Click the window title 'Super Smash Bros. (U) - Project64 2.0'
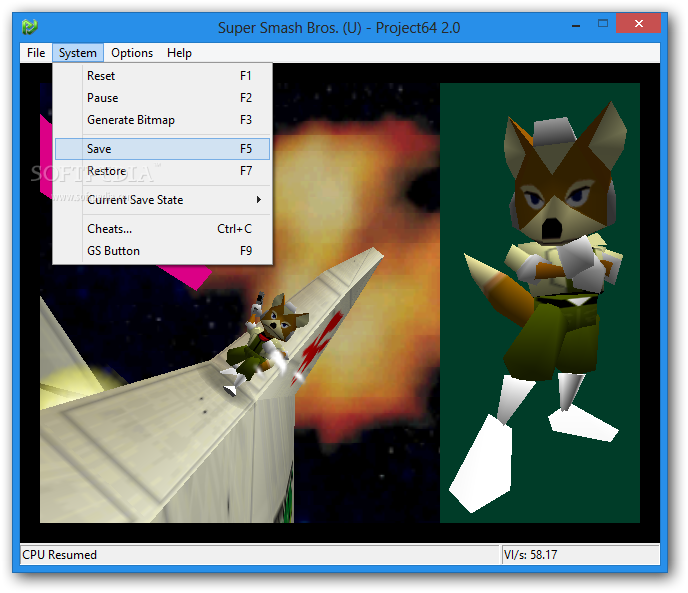Screen dimensions: 688x593 339,28
